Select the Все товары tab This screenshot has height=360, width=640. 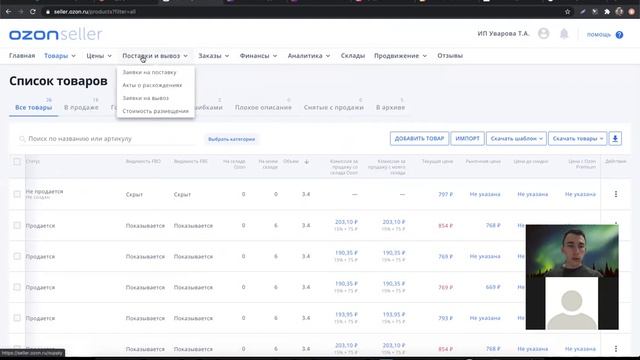[33, 107]
